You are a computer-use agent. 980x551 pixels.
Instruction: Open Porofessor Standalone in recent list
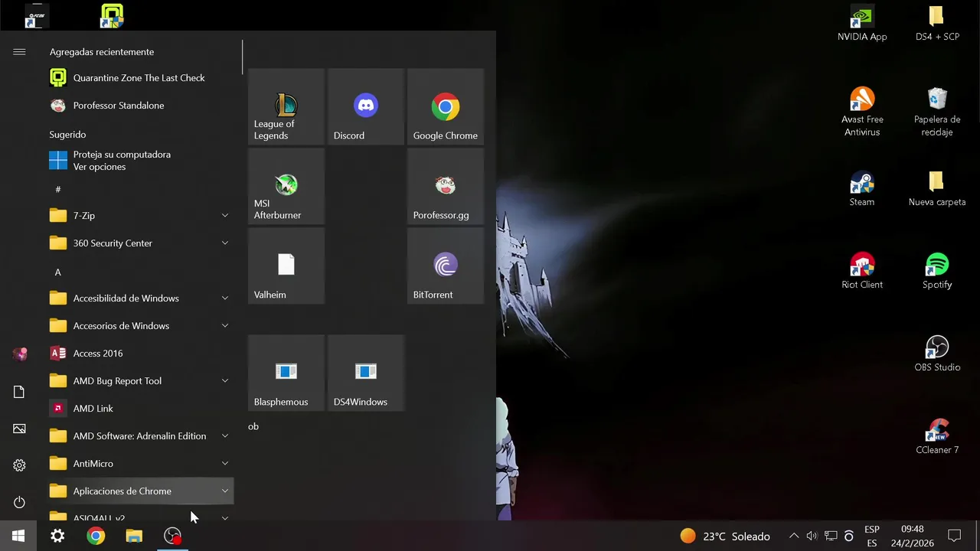[x=139, y=106]
